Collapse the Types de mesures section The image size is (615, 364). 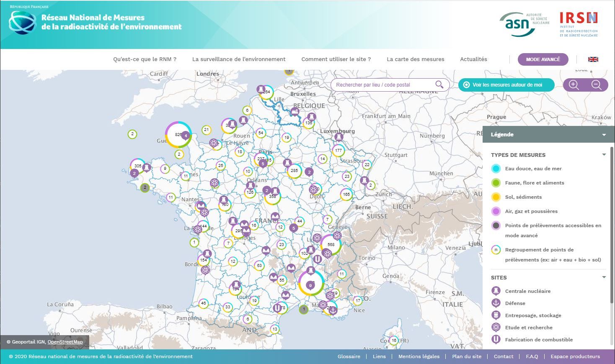[604, 155]
